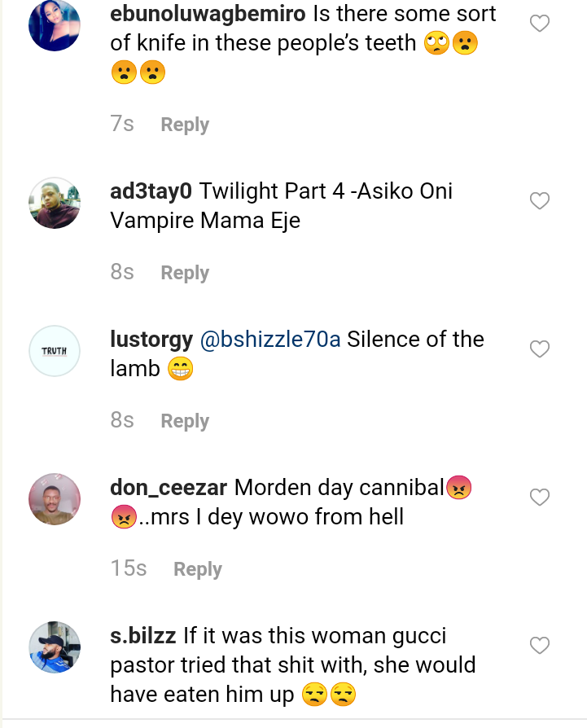The image size is (587, 728).
Task: Open the @bshizzle70a mention link
Action: coord(269,340)
